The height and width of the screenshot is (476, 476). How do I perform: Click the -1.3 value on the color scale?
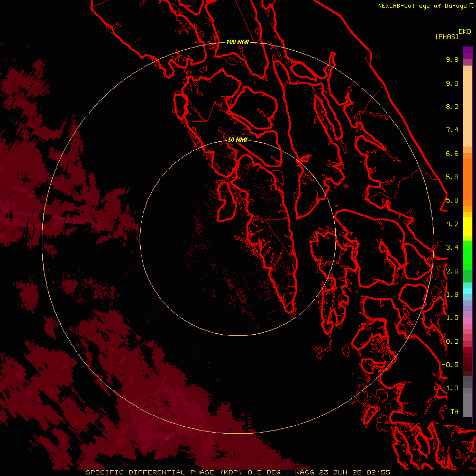coord(450,388)
